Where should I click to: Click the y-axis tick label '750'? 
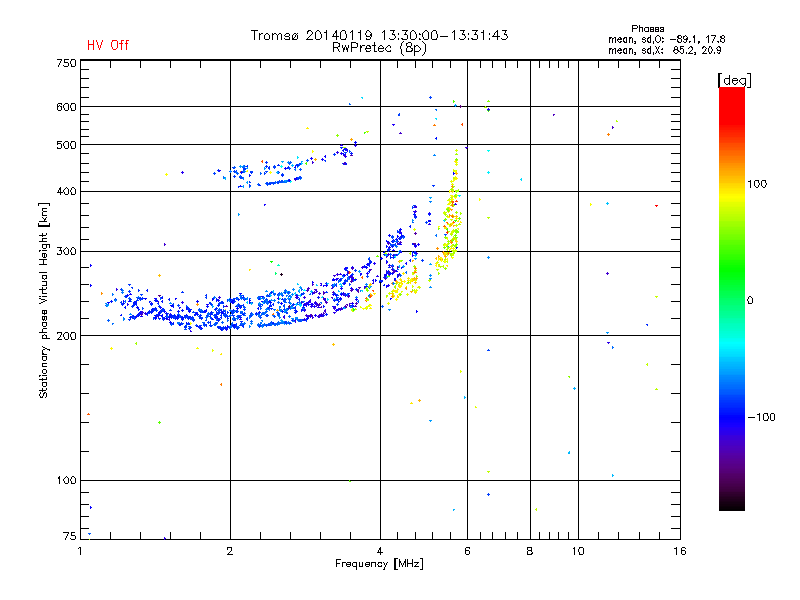pos(66,63)
